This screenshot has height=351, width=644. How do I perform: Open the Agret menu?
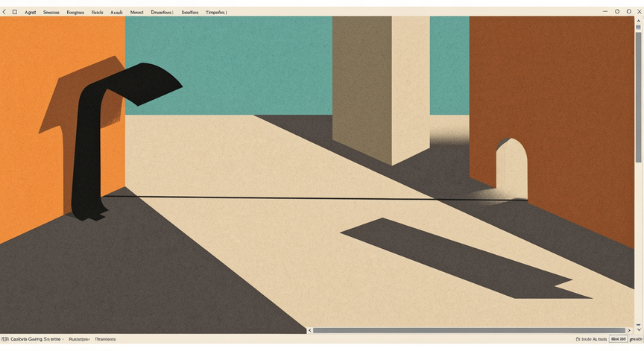(30, 13)
